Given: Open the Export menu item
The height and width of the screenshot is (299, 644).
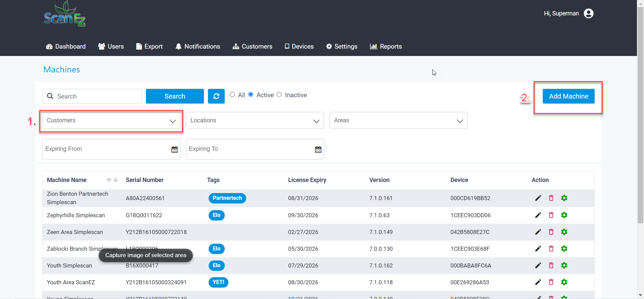Looking at the screenshot, I should [x=149, y=47].
